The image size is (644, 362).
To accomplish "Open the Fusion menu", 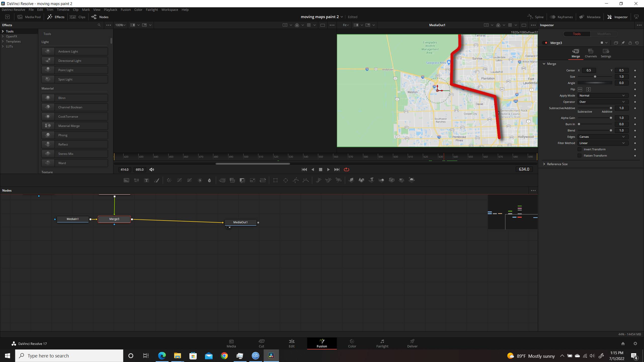I will (x=126, y=10).
